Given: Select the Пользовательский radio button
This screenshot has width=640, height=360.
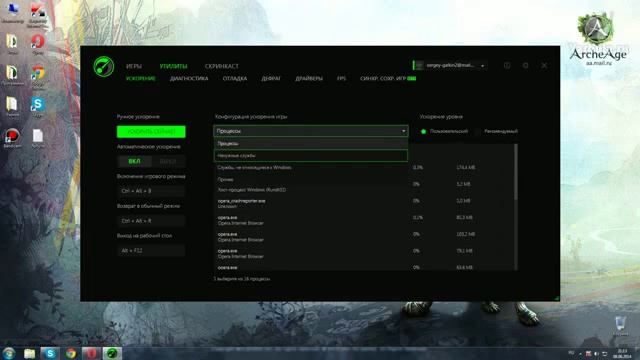Looking at the screenshot, I should (x=423, y=131).
